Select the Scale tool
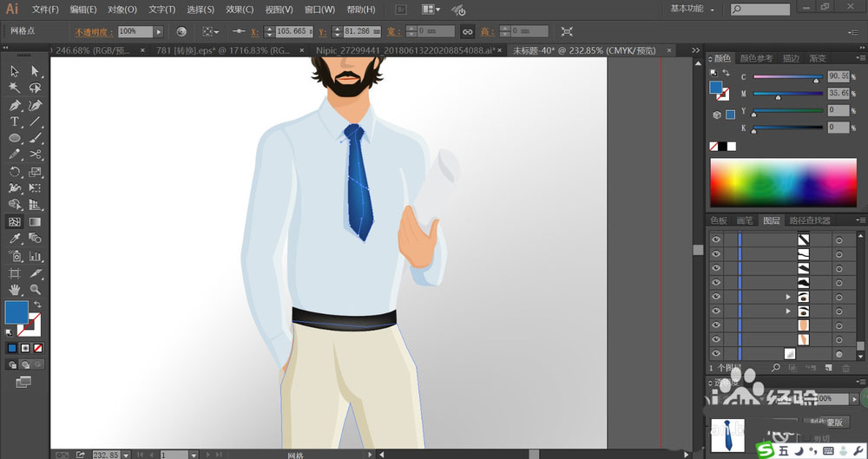 (x=36, y=172)
